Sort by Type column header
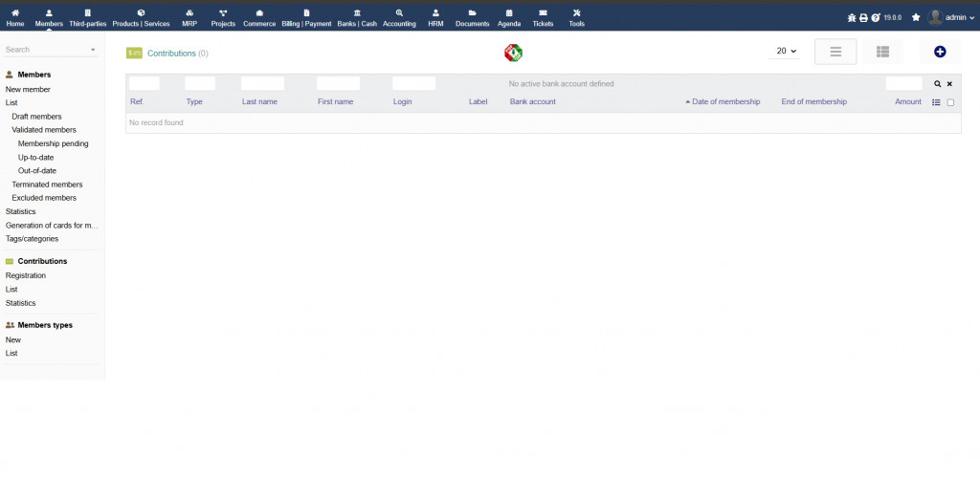 click(x=194, y=101)
